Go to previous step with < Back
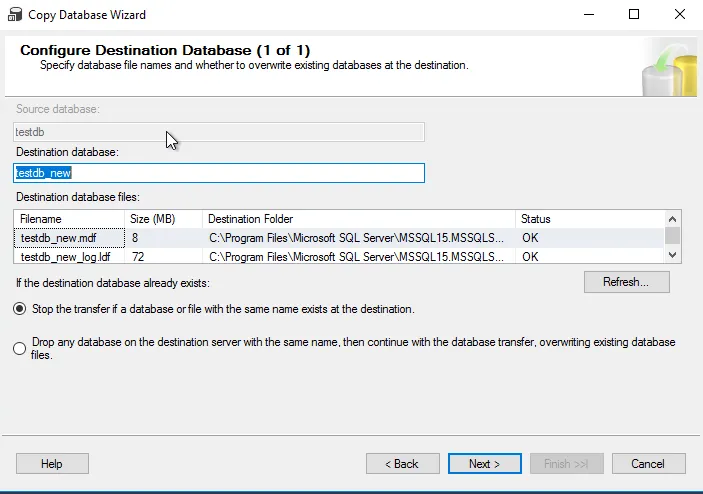Viewport: 703px width, 494px height. tap(403, 464)
